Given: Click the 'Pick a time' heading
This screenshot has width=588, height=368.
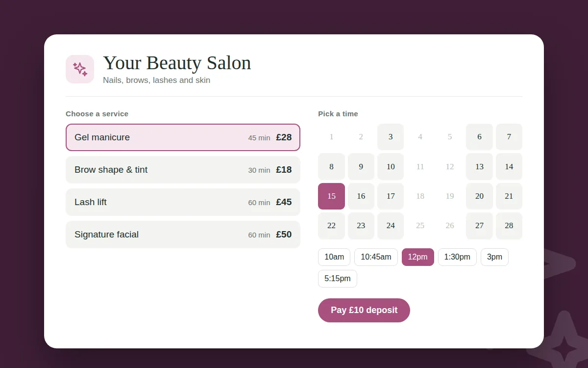Looking at the screenshot, I should [338, 114].
